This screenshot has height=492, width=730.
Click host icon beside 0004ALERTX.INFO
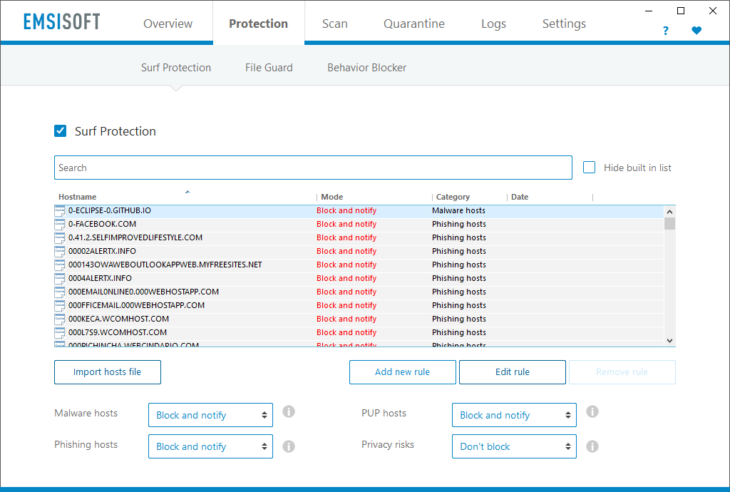pos(60,278)
